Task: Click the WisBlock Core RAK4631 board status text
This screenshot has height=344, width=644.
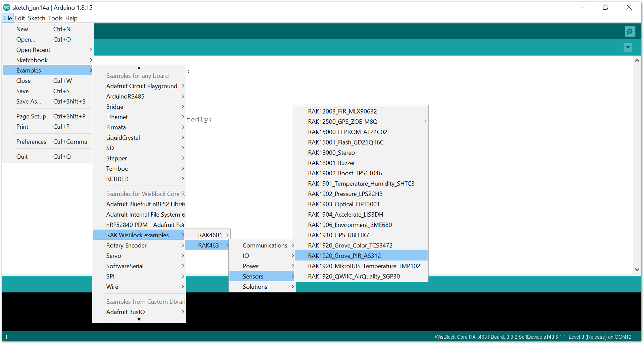Action: click(x=533, y=337)
